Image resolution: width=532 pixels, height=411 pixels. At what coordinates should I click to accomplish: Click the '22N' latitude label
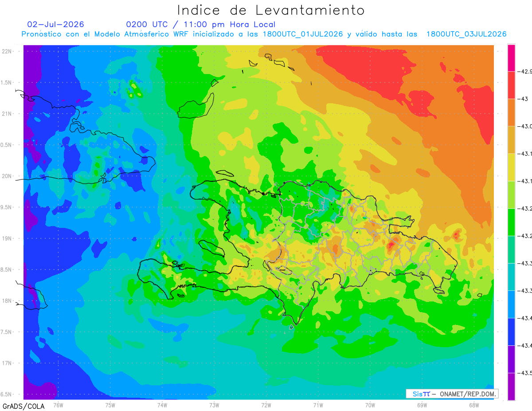click(7, 51)
